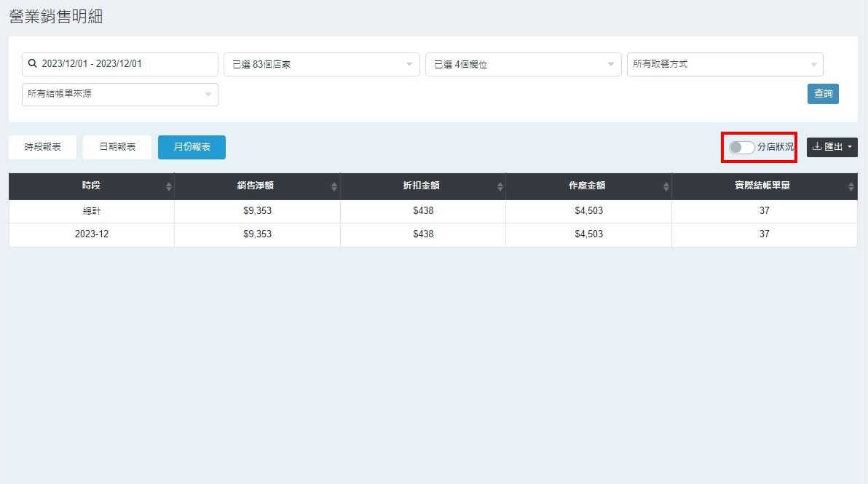
Task: Click the date range input field
Action: click(124, 64)
